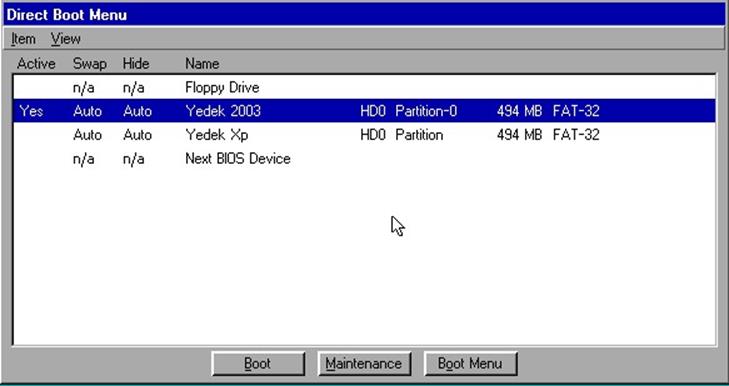Click Swap Auto value for Yedek 2003
The height and width of the screenshot is (386, 729).
(x=87, y=111)
